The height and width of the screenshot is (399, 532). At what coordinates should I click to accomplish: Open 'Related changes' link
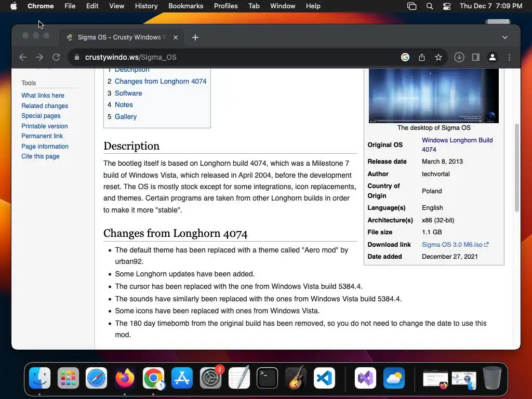coord(45,106)
